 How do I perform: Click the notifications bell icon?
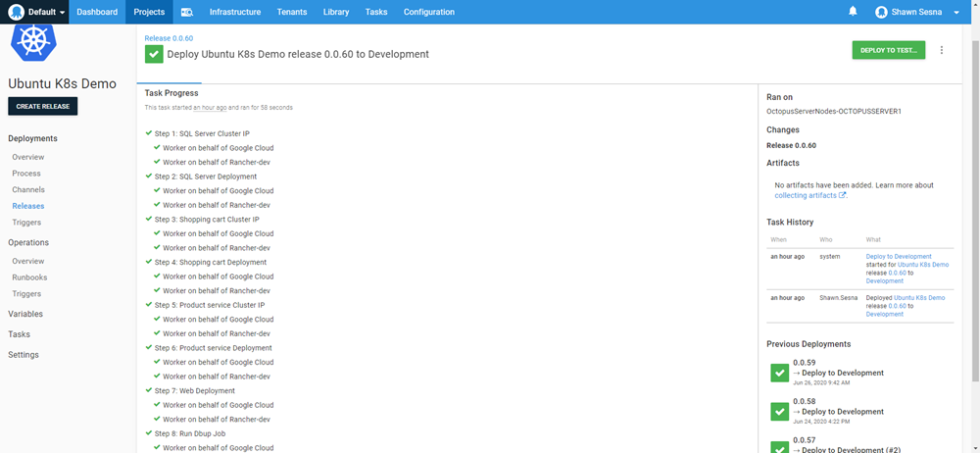(853, 12)
